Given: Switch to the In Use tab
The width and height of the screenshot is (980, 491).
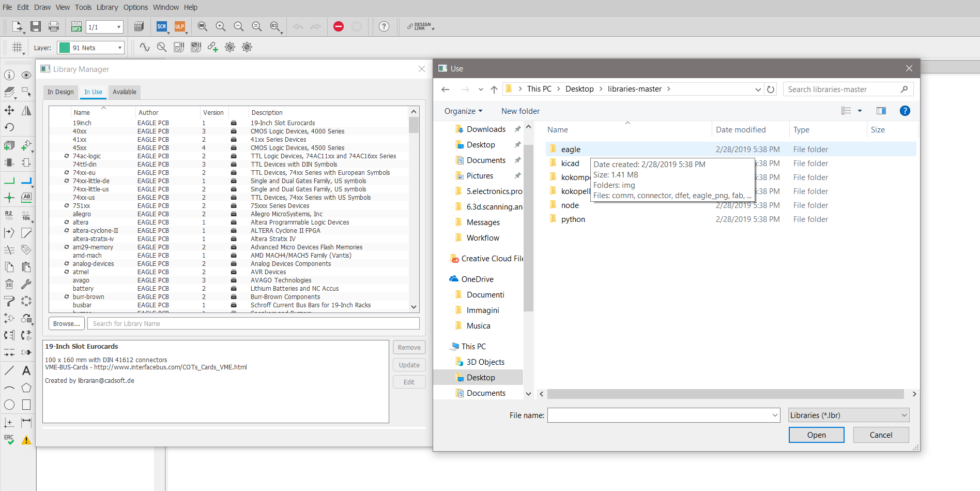Looking at the screenshot, I should (93, 92).
